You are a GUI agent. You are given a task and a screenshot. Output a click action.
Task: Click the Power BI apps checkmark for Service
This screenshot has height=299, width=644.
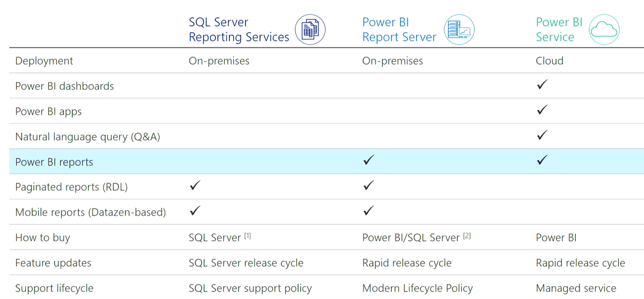542,110
